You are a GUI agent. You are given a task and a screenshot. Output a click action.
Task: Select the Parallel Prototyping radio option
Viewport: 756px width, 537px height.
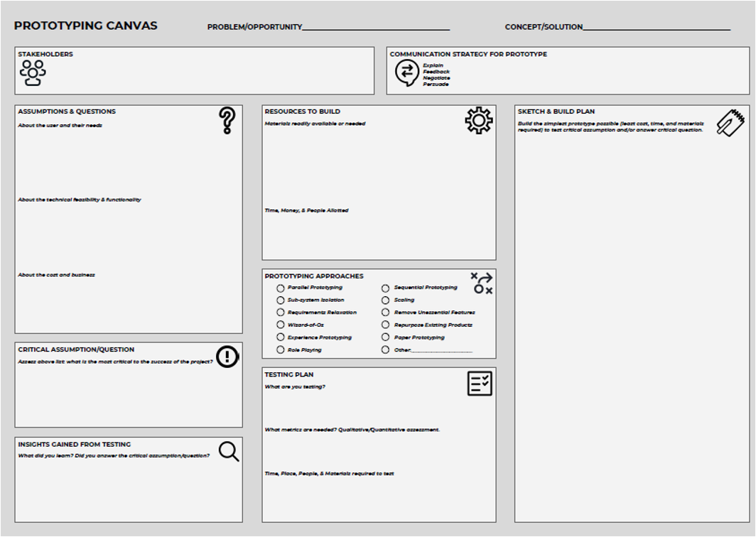click(281, 288)
